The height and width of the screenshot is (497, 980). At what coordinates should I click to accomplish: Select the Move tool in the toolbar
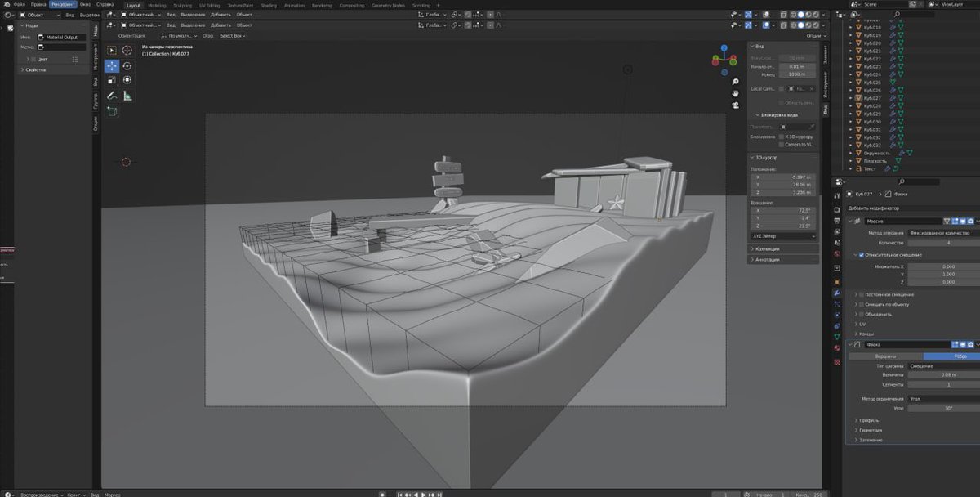click(112, 66)
